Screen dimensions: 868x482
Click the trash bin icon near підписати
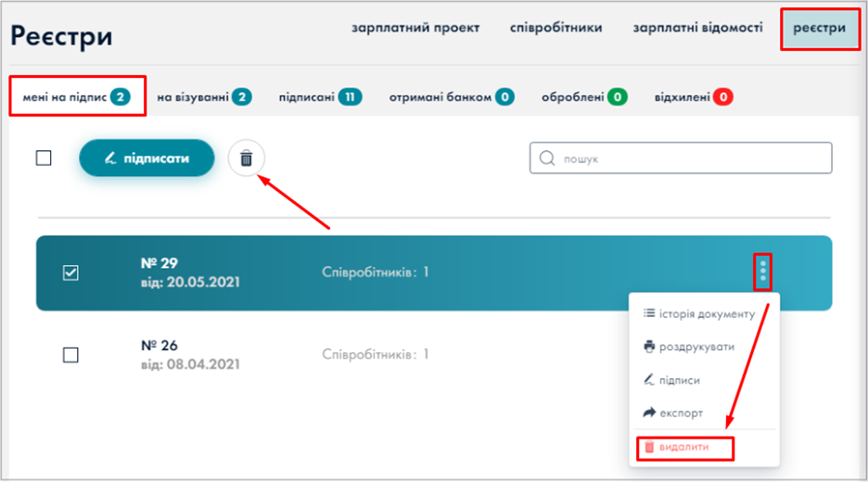coord(246,159)
